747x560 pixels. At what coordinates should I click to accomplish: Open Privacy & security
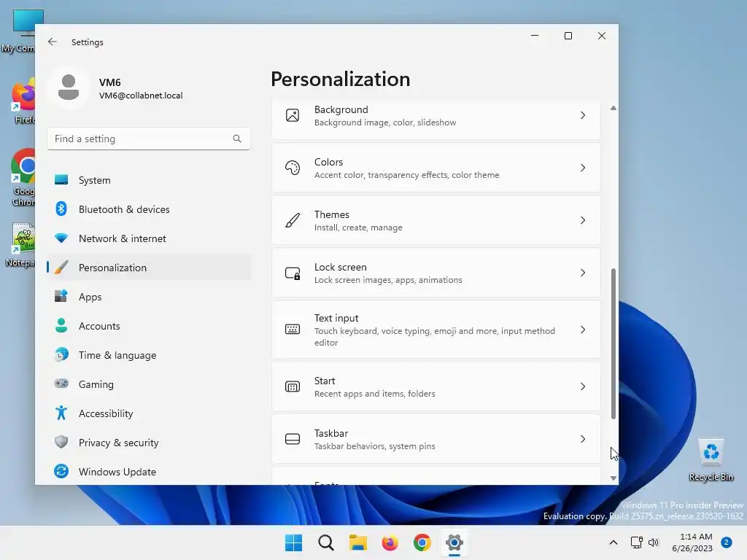tap(149, 443)
